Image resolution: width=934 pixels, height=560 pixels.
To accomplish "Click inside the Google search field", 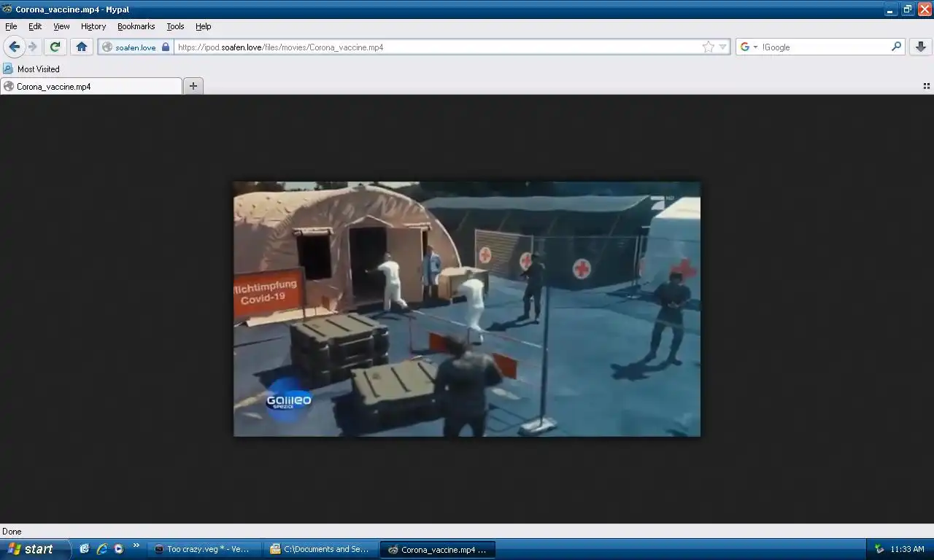I will [x=825, y=47].
